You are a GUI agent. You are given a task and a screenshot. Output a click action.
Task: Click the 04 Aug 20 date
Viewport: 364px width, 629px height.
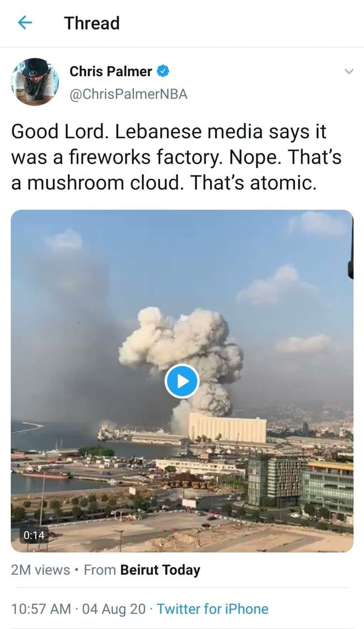tap(114, 609)
